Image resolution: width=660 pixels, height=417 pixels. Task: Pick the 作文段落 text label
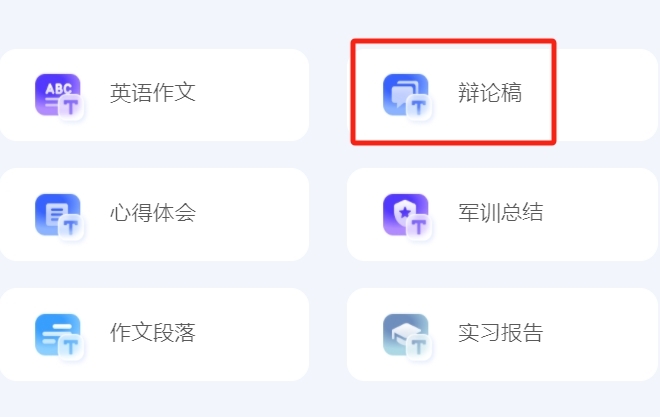point(153,332)
